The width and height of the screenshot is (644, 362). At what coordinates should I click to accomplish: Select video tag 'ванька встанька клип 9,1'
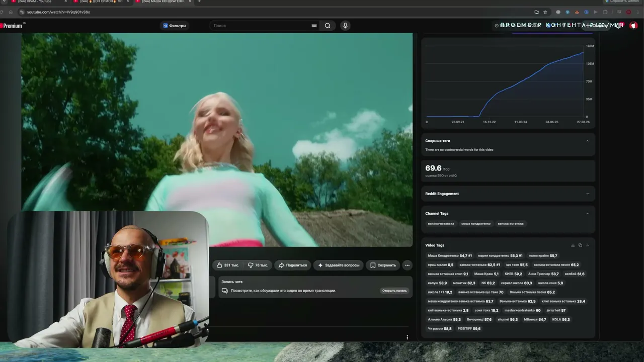click(448, 274)
